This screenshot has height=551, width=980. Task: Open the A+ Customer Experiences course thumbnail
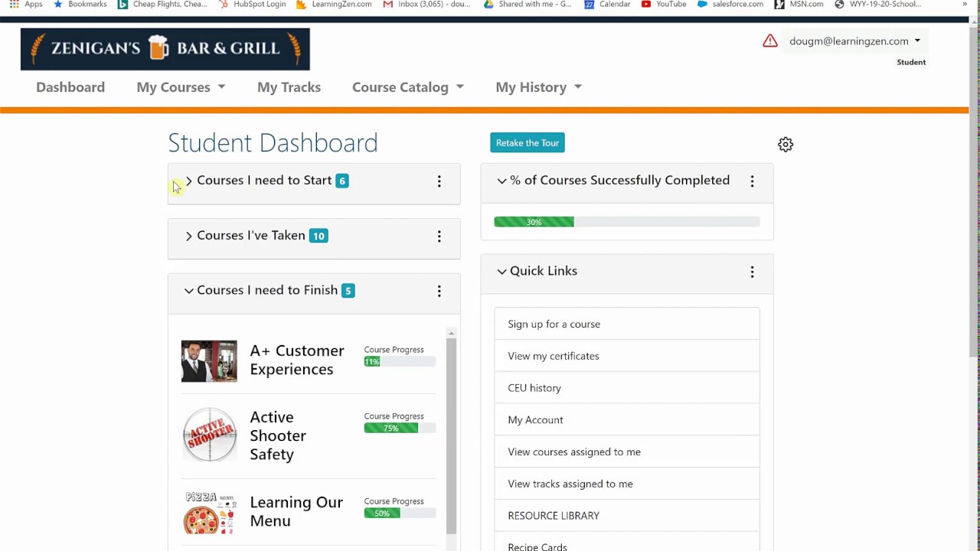click(x=209, y=361)
